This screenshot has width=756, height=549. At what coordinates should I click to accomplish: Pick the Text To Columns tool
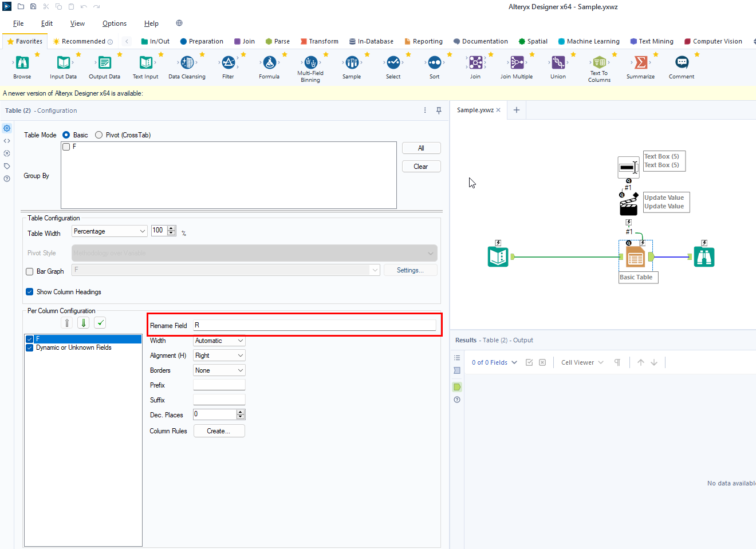[599, 64]
